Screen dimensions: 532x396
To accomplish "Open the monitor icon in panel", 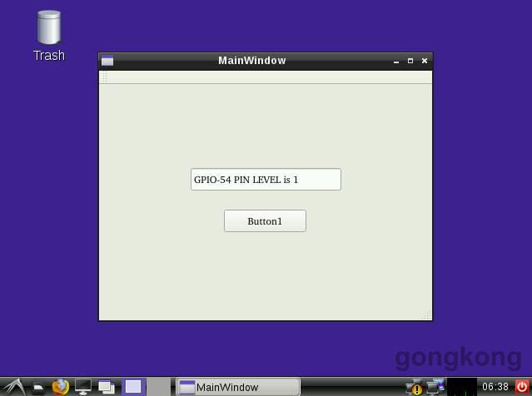I will click(83, 387).
